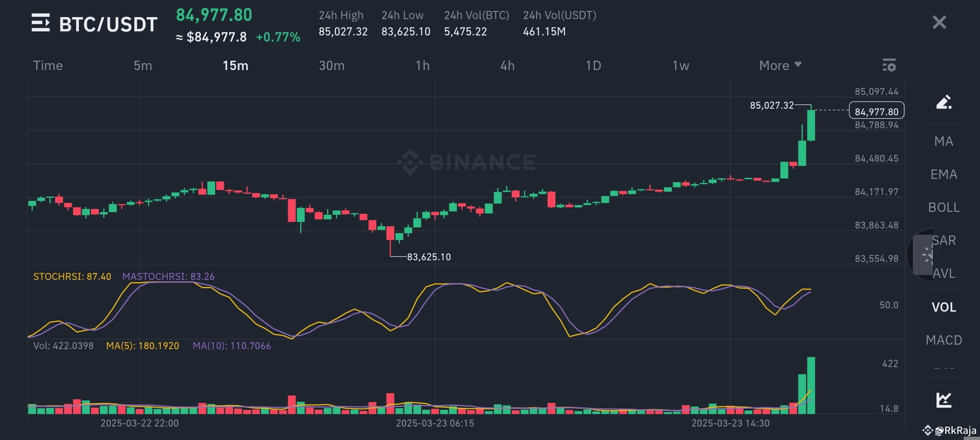Toggle the VOL sub-indicator
This screenshot has width=980, height=440.
(944, 307)
